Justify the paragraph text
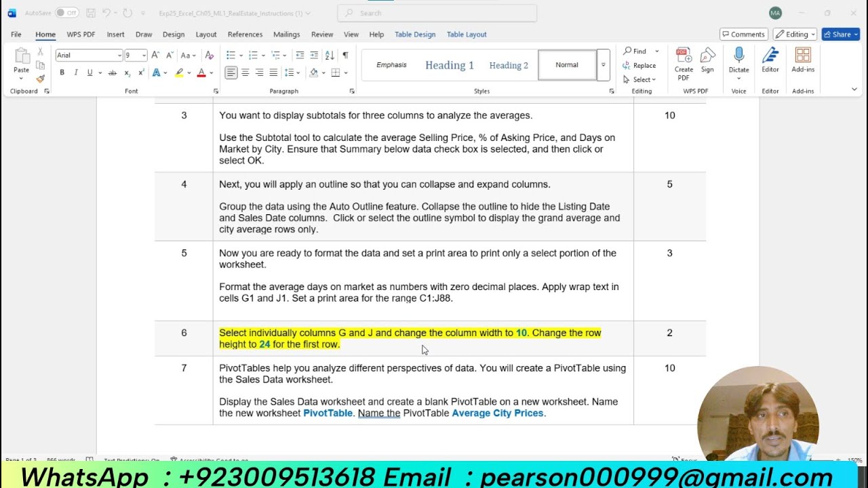 [273, 73]
